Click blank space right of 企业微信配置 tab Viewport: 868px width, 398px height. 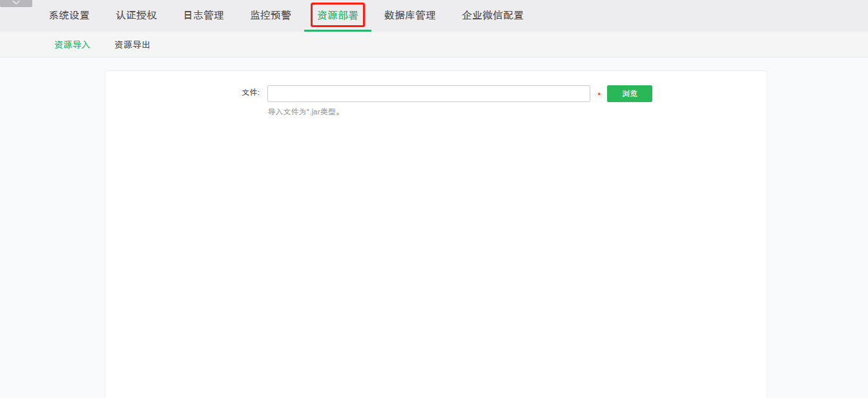(678, 16)
